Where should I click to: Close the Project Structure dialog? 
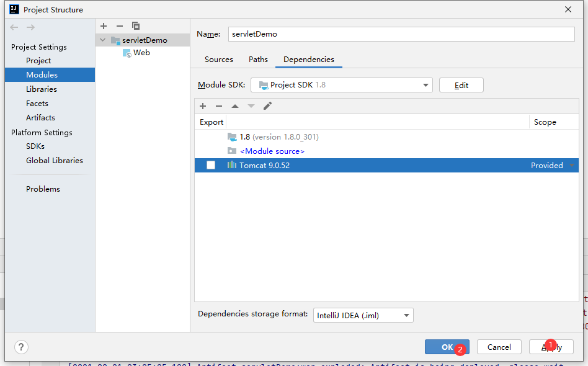(x=568, y=9)
